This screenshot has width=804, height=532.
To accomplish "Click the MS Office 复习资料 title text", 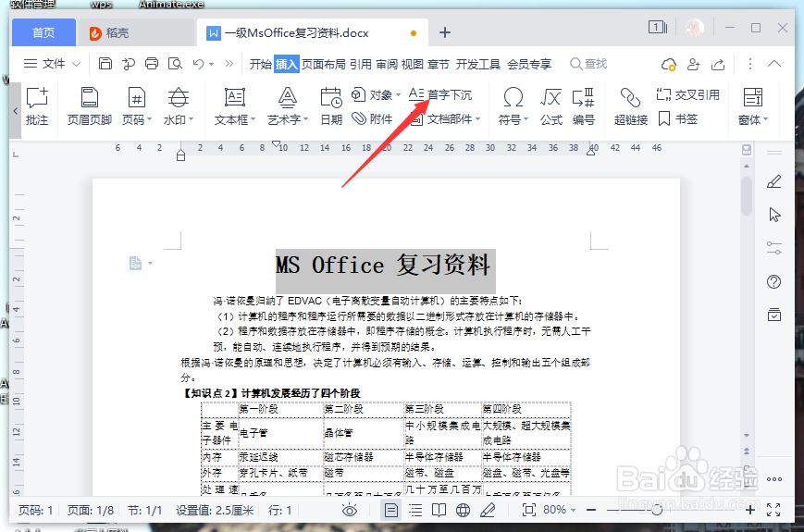I will (382, 266).
